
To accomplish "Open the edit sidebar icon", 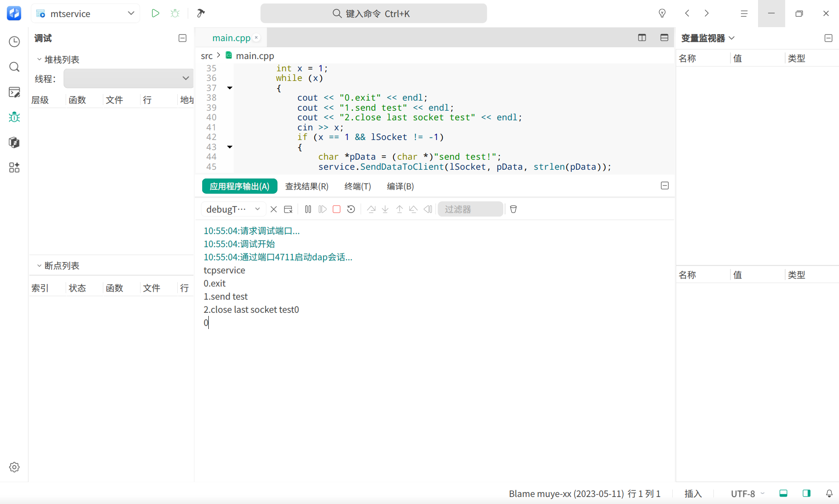I will click(x=14, y=92).
